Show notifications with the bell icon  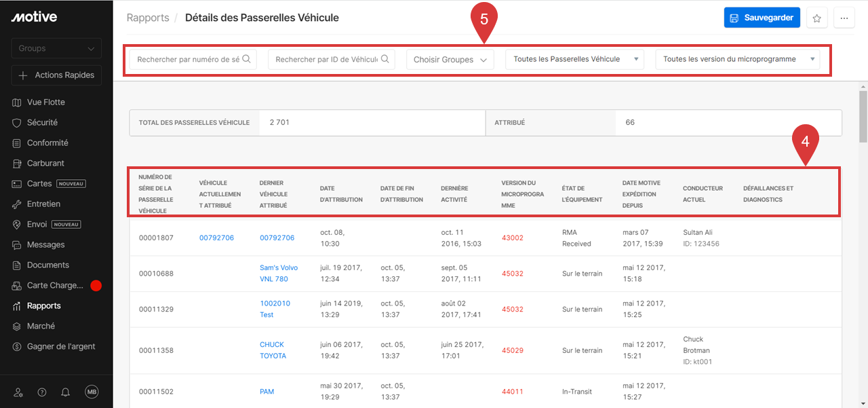tap(66, 392)
